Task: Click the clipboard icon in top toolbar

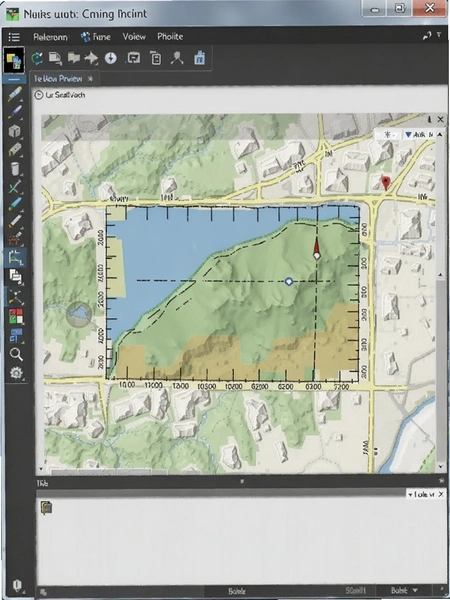Action: [155, 58]
